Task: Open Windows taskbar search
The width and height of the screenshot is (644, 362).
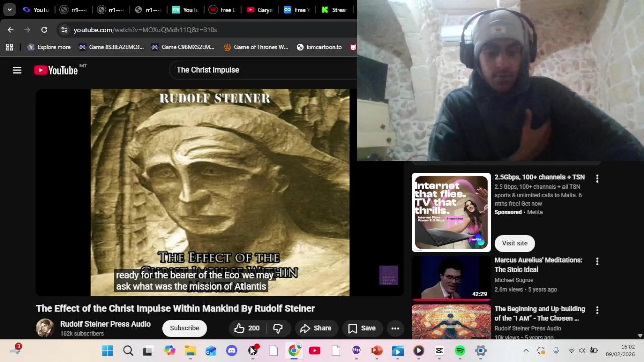Action: point(128,351)
